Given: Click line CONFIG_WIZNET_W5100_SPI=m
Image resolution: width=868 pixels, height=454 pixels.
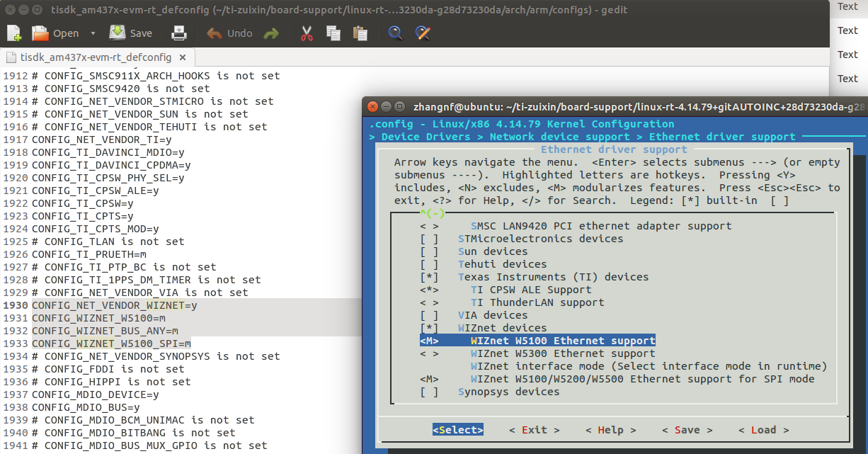Looking at the screenshot, I should click(x=112, y=344).
